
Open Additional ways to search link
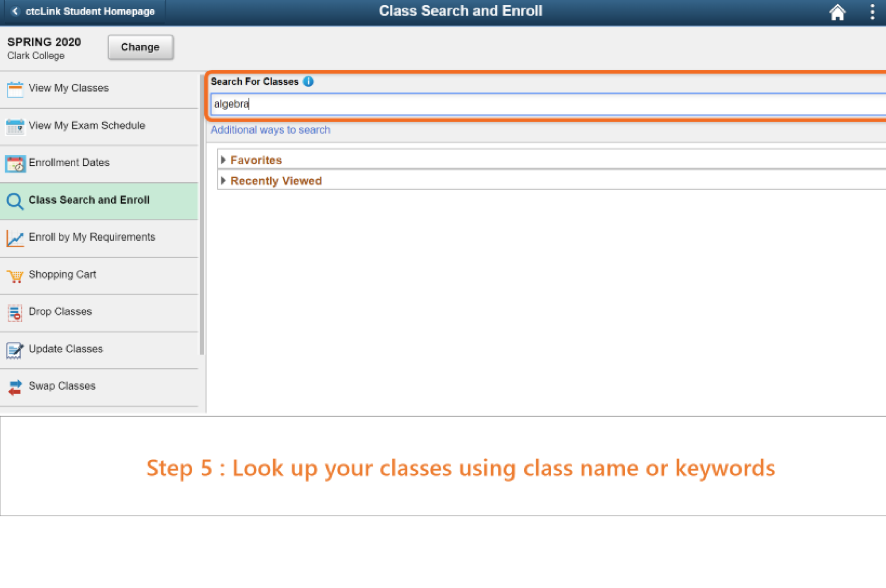(270, 130)
